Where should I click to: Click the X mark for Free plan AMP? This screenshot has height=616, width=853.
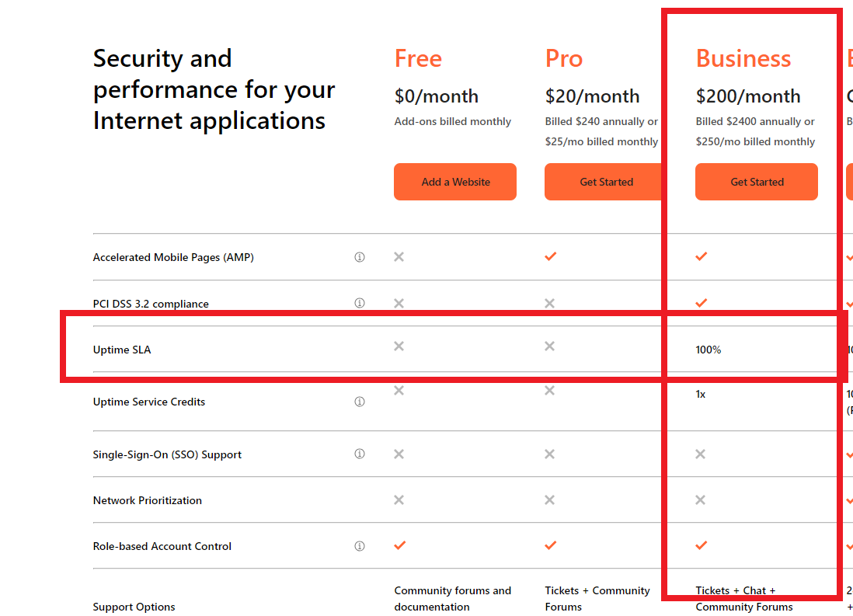(x=399, y=256)
